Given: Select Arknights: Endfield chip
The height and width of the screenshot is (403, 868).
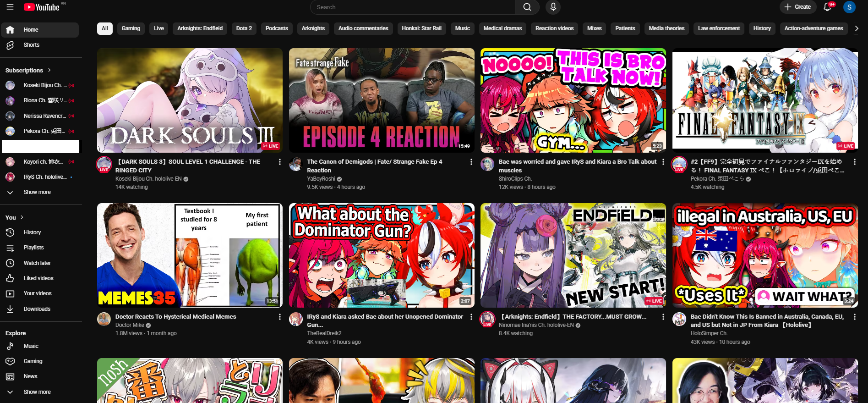Looking at the screenshot, I should click(200, 28).
